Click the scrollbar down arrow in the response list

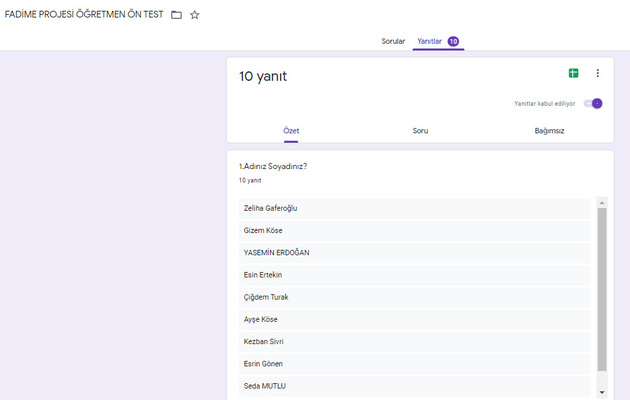(x=602, y=393)
